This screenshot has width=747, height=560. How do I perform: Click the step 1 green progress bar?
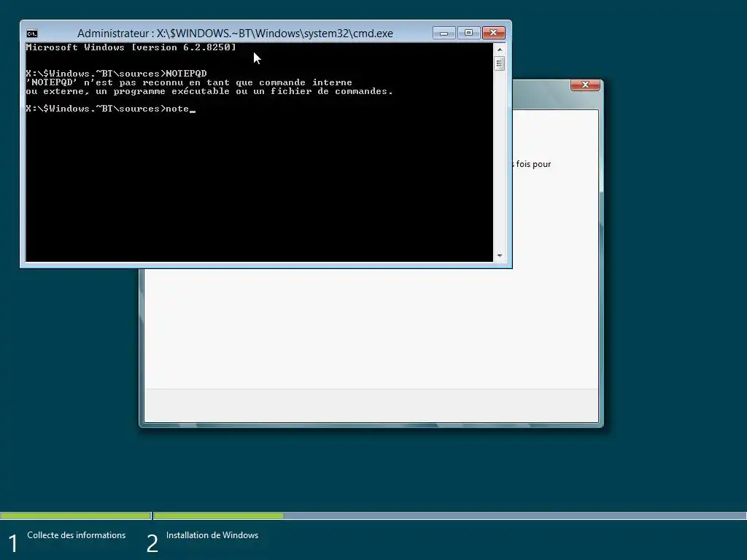pos(76,516)
